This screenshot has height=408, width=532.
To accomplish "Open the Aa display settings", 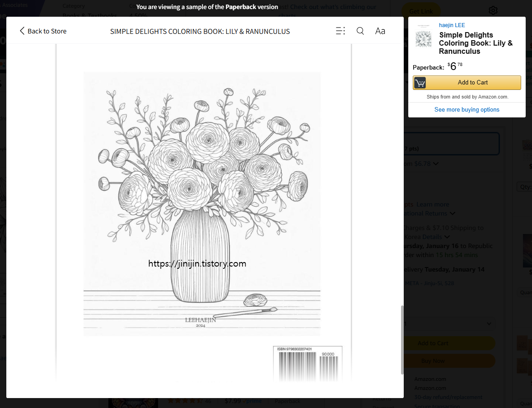I will tap(380, 31).
